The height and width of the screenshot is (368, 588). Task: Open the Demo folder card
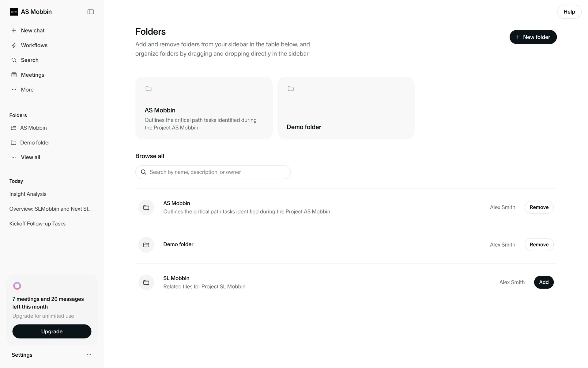click(346, 108)
